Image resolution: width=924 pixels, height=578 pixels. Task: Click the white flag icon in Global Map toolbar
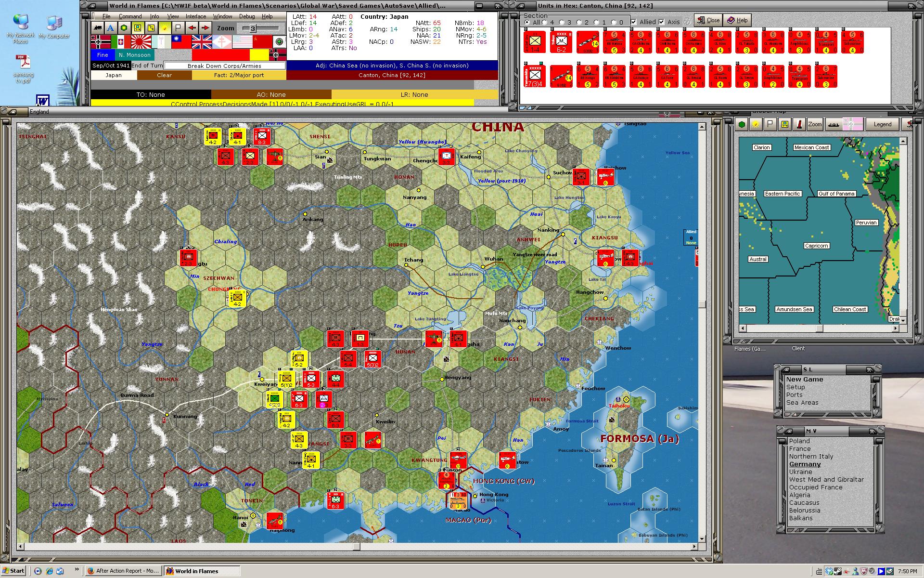coord(770,124)
